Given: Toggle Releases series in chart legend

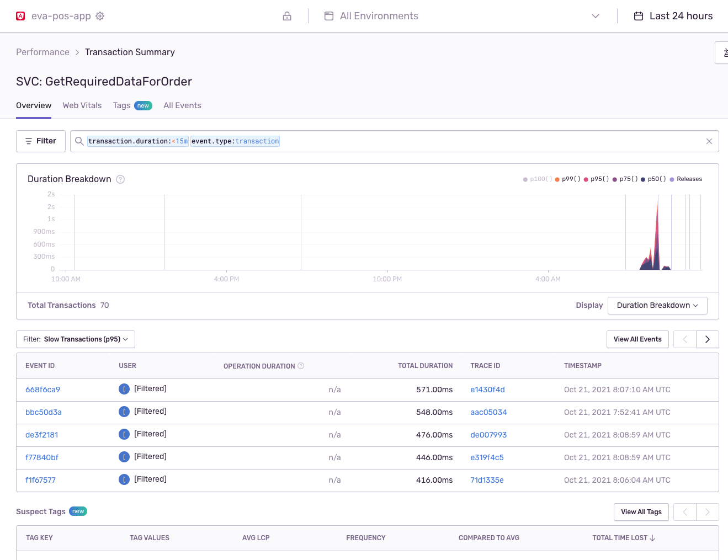Looking at the screenshot, I should pos(686,179).
